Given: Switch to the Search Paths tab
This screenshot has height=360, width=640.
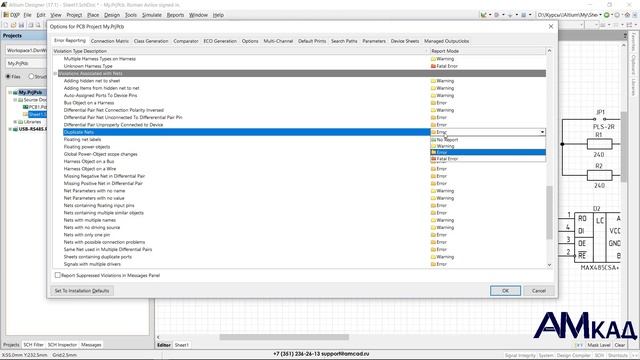Looking at the screenshot, I should 344,41.
